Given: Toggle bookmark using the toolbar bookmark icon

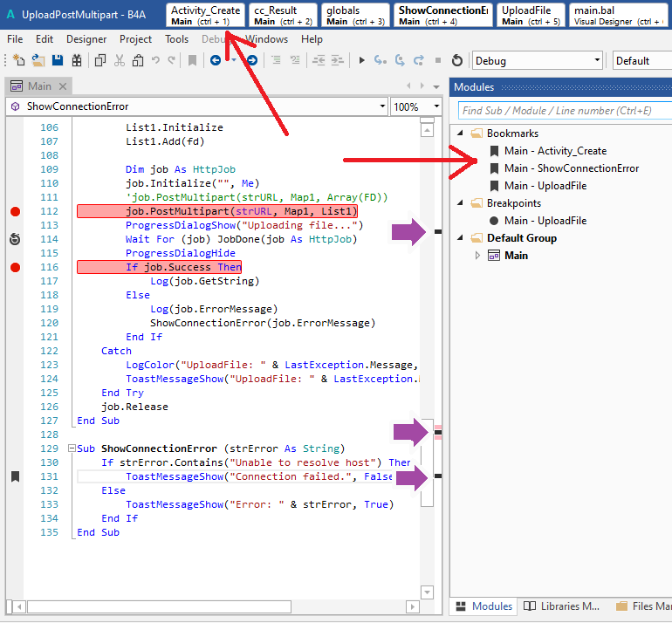Looking at the screenshot, I should 192,60.
